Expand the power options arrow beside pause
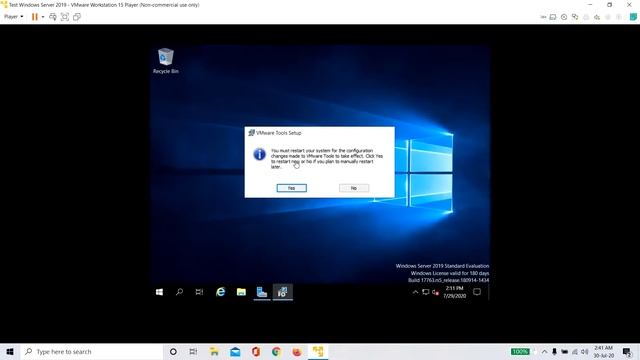The width and height of the screenshot is (640, 360). pyautogui.click(x=43, y=17)
